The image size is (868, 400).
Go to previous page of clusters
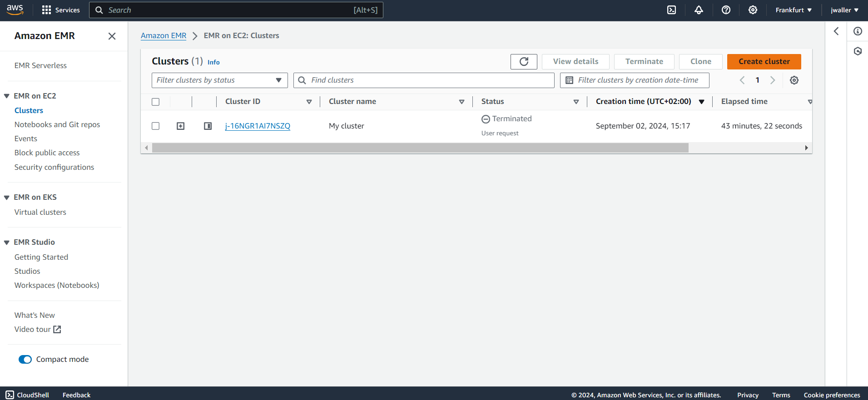tap(742, 80)
